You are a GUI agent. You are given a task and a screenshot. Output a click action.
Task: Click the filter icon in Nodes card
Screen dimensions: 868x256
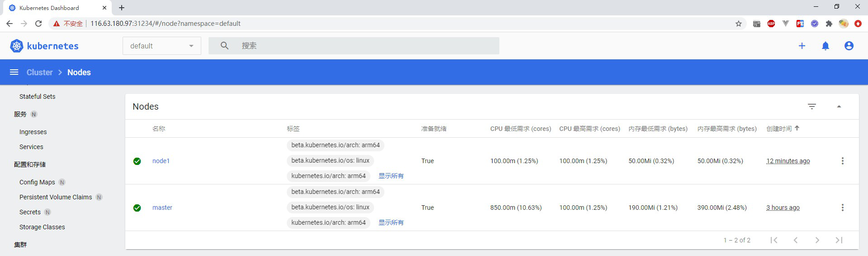coord(812,106)
